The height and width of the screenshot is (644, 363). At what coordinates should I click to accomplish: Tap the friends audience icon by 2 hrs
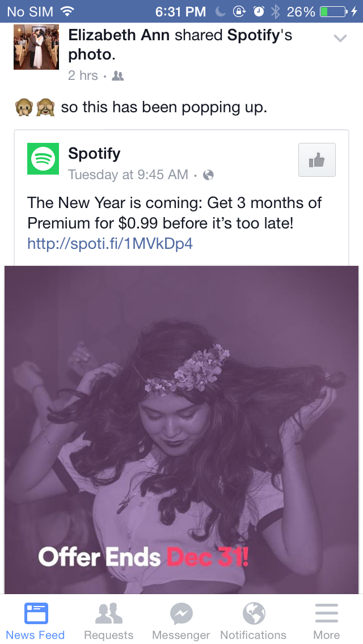point(118,76)
